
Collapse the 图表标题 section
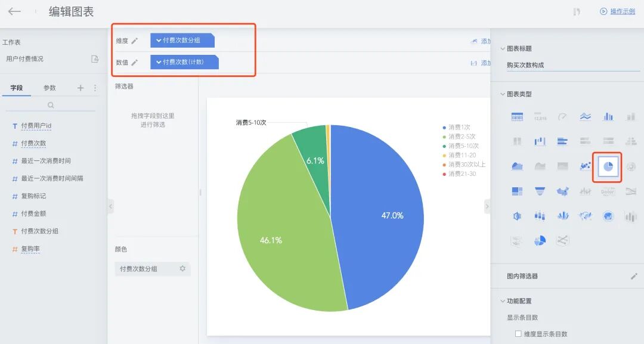503,48
